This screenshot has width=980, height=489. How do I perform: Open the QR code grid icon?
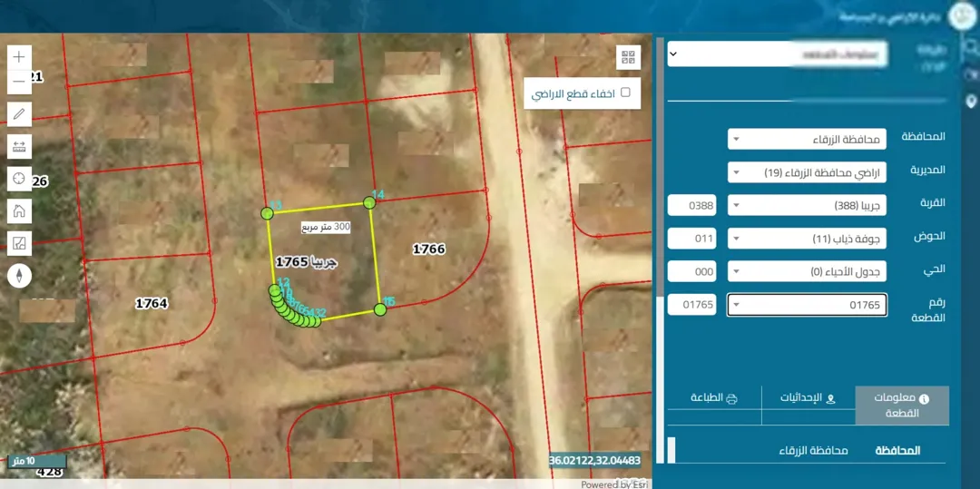(628, 57)
